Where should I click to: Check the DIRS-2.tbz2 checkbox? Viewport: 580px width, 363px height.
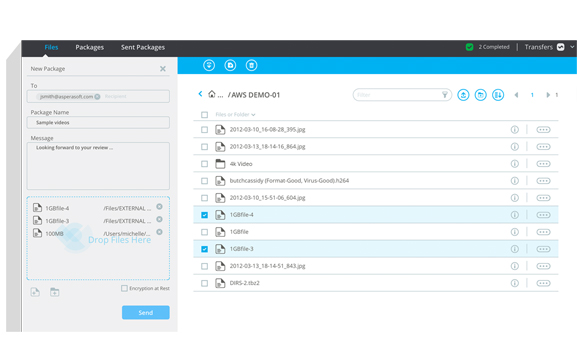(204, 283)
